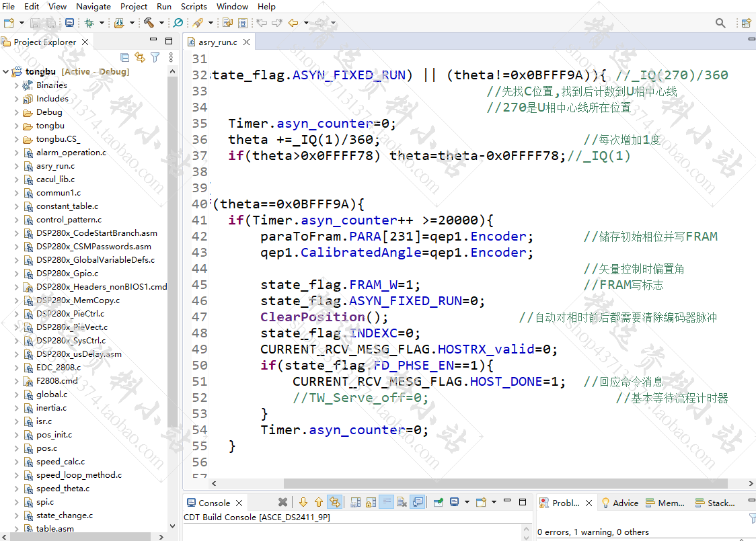Click the Build hammer icon

[149, 23]
